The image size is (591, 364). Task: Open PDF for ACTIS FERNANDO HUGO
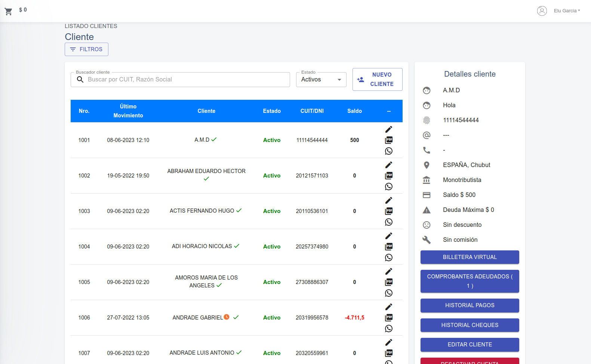(389, 211)
